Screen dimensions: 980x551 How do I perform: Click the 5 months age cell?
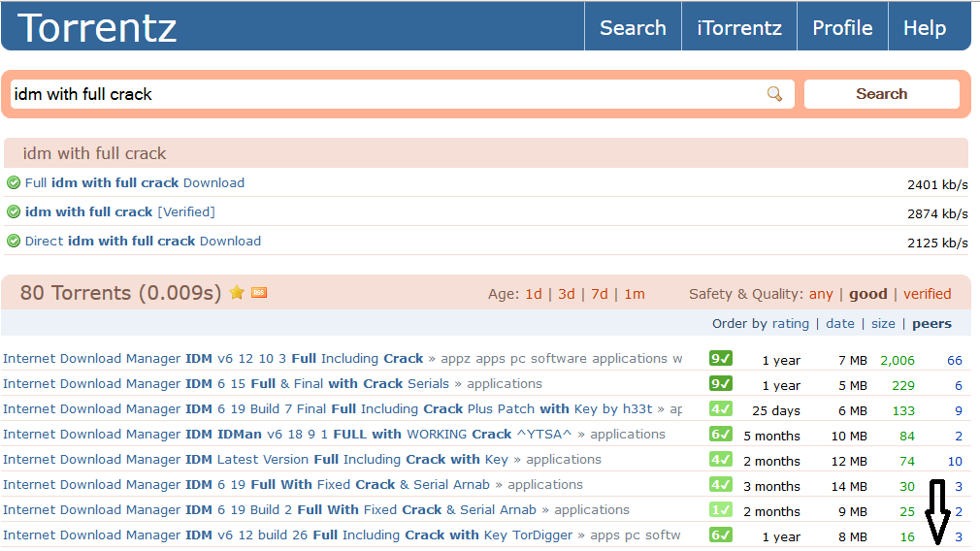coord(771,437)
